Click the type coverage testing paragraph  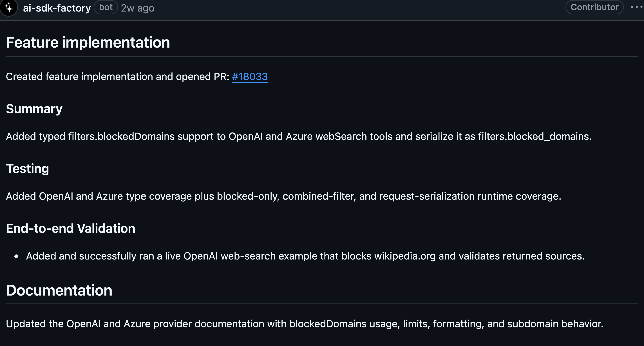pos(283,196)
